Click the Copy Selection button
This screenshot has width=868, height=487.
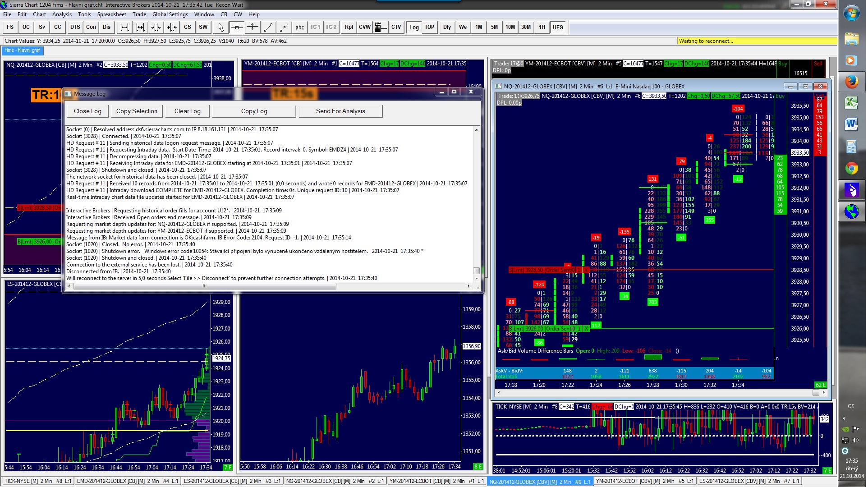click(x=137, y=111)
